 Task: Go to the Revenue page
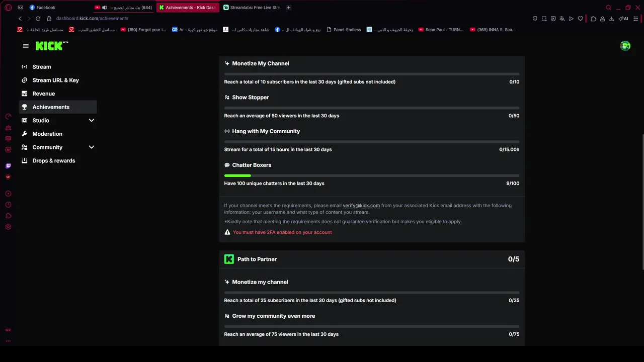pos(43,94)
